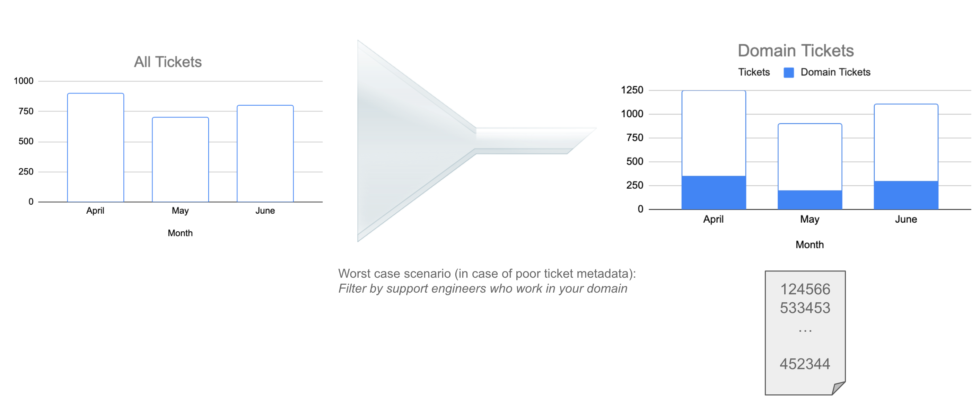Click the ticket list document icon
Image resolution: width=980 pixels, height=401 pixels.
(x=805, y=332)
